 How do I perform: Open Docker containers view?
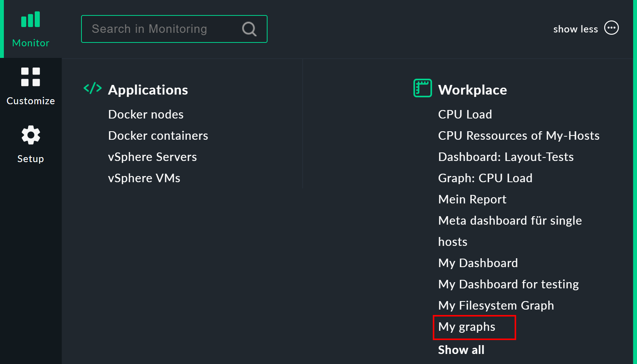pyautogui.click(x=158, y=135)
